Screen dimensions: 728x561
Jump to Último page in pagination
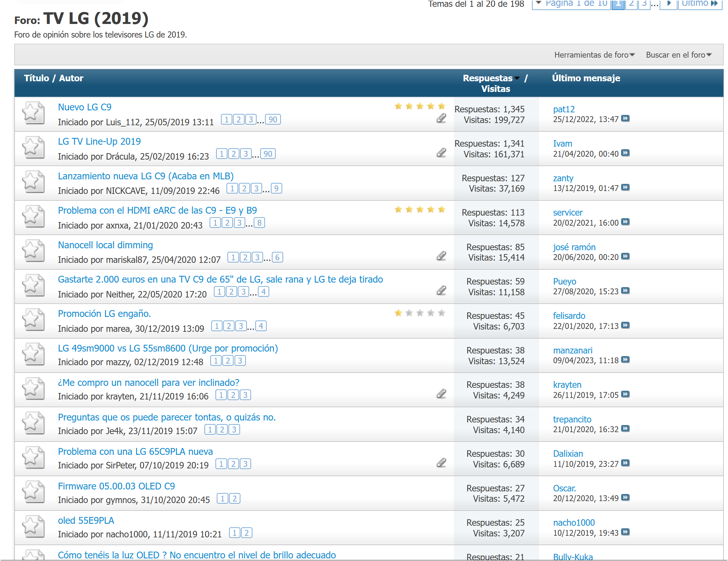coord(700,4)
